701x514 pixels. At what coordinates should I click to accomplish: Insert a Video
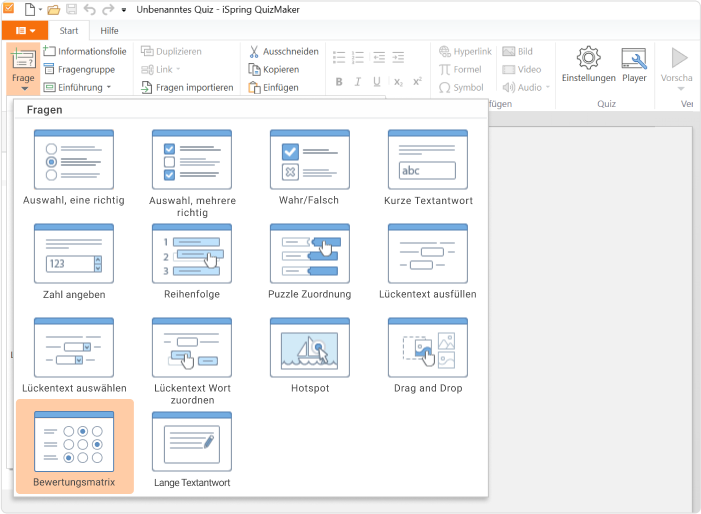pos(521,69)
